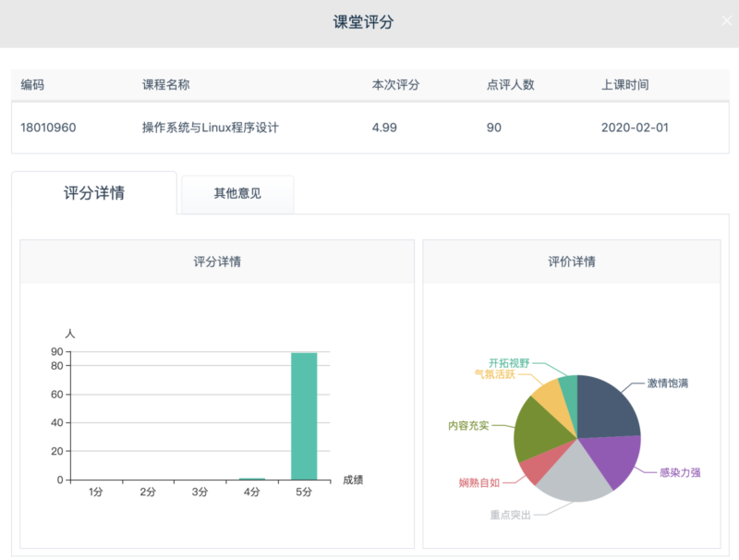The image size is (739, 560).
Task: Click the 5分 bar in the chart
Action: pos(304,416)
